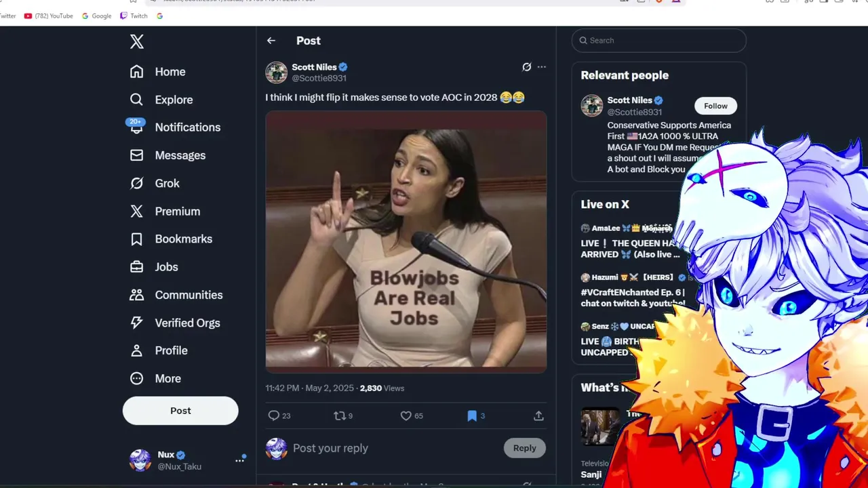Viewport: 868px width, 488px height.
Task: Open the Google bookmark in browser bar
Action: tap(96, 16)
